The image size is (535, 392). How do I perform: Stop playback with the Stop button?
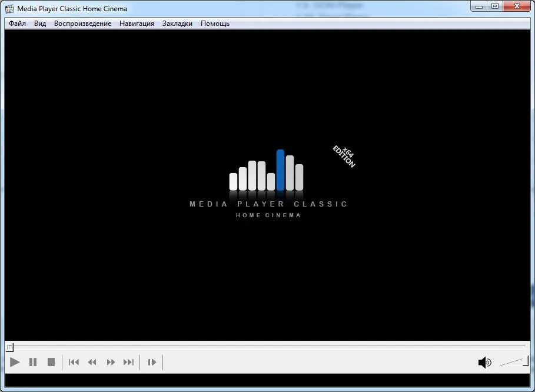51,362
